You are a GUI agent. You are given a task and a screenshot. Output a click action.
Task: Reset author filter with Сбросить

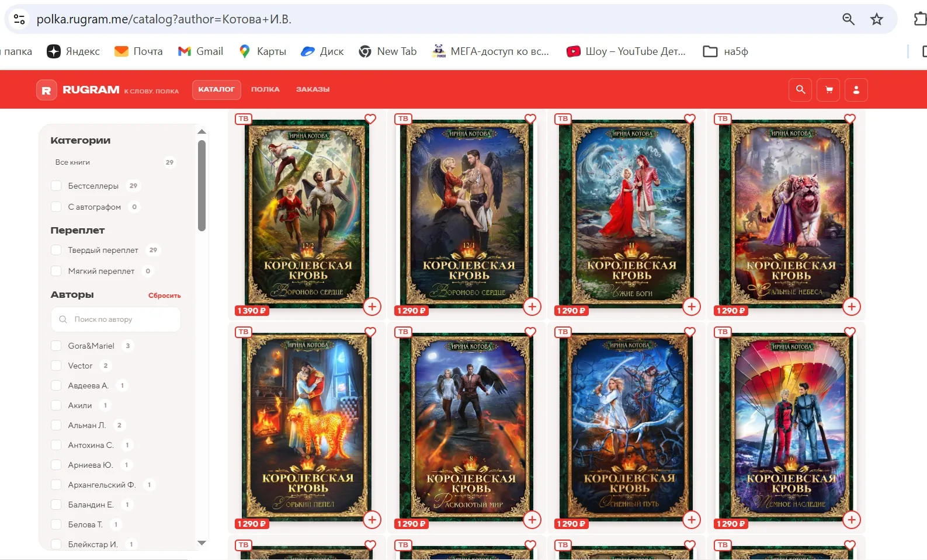[165, 296]
